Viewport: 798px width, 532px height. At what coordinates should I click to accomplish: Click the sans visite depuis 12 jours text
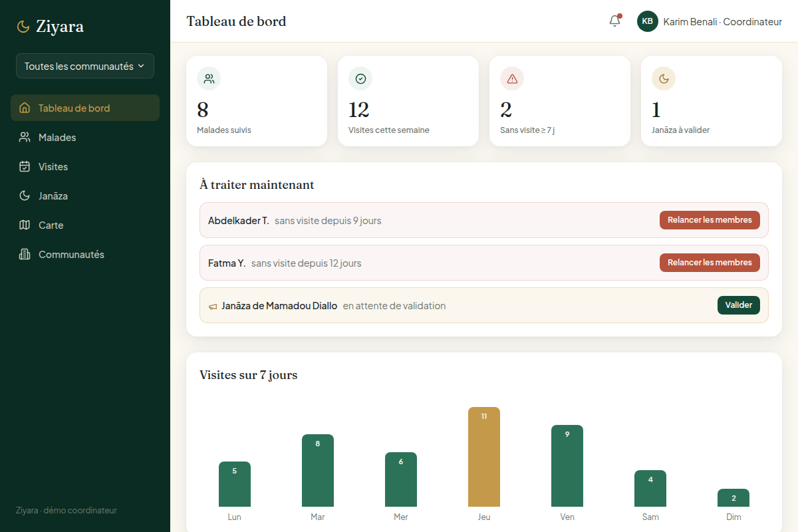(307, 263)
